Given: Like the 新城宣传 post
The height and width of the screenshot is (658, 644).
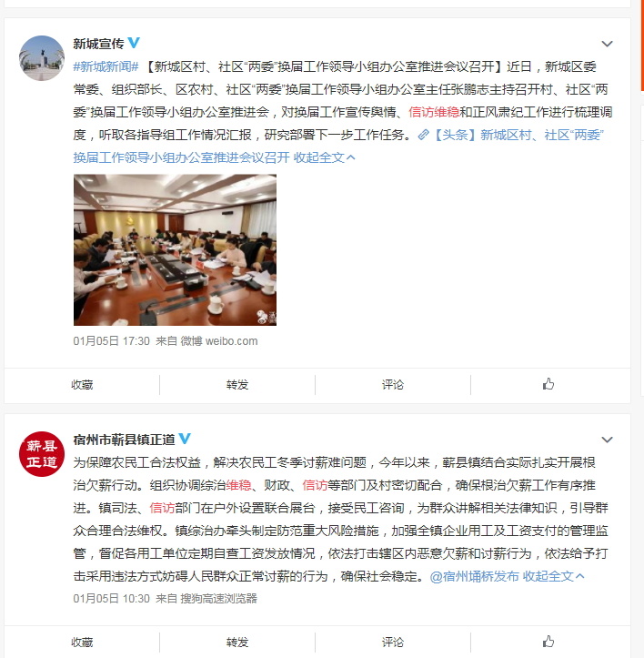Looking at the screenshot, I should [x=548, y=384].
